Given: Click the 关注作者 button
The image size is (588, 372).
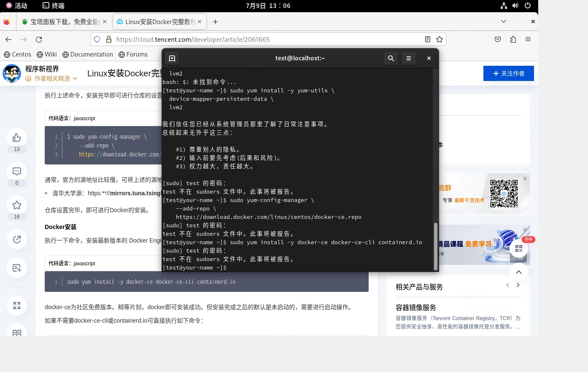Looking at the screenshot, I should (509, 73).
